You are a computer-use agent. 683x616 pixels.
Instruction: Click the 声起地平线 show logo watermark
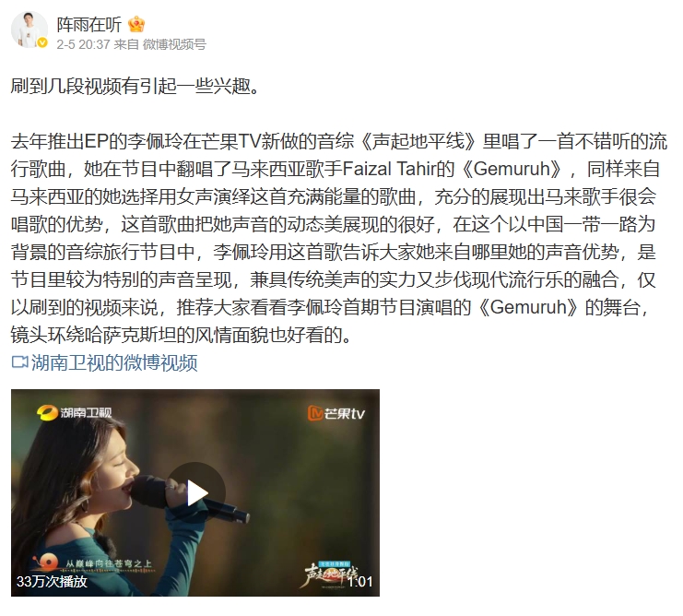tap(330, 574)
